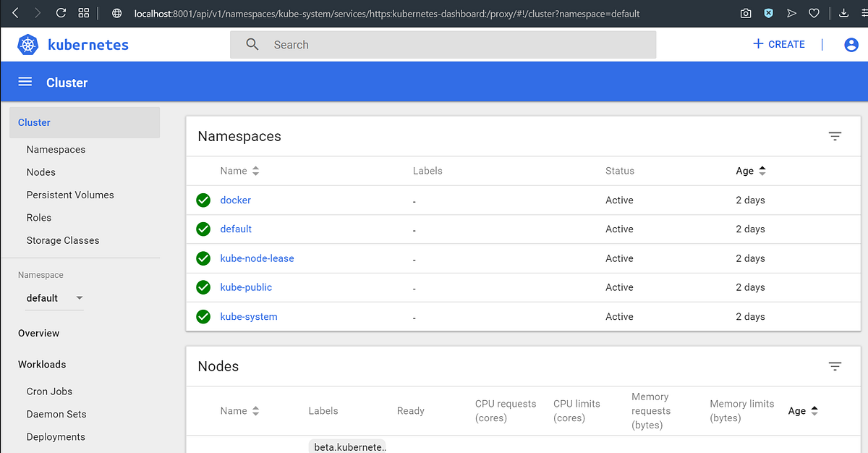Open the hamburger navigation menu beside Cluster
868x453 pixels.
pyautogui.click(x=25, y=81)
